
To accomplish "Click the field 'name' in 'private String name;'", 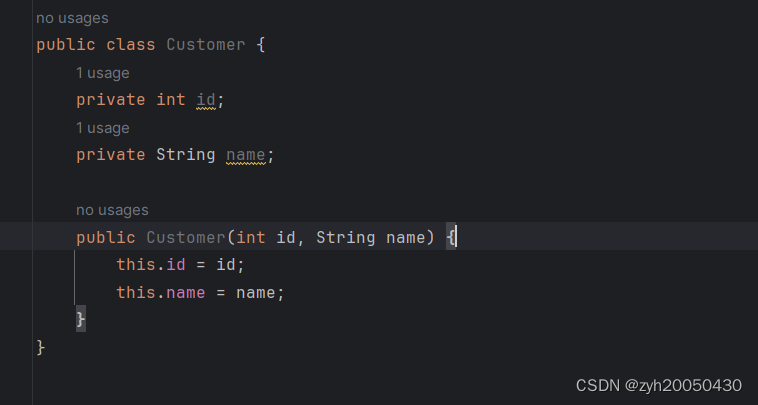I will pos(246,155).
